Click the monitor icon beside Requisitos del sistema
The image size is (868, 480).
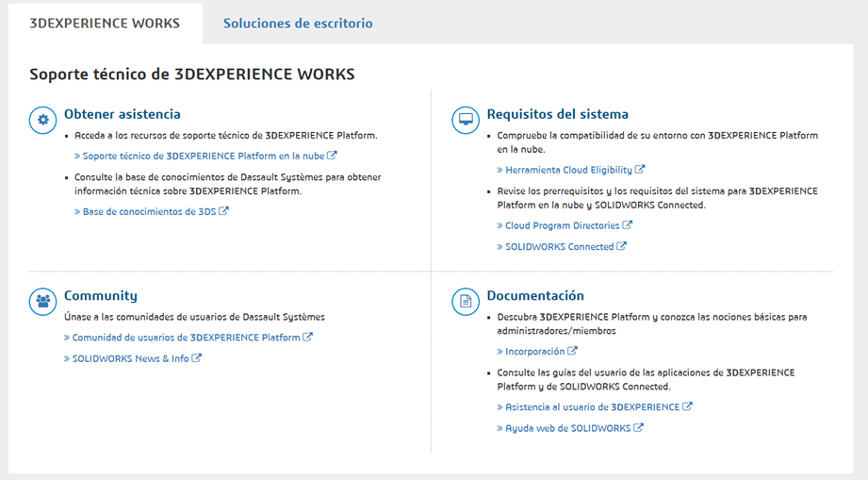click(466, 120)
